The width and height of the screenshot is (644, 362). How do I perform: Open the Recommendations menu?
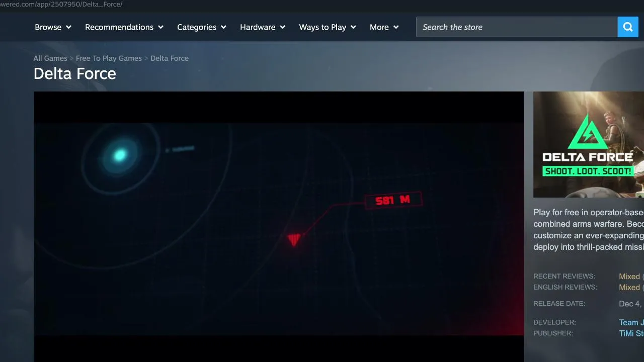pos(124,27)
